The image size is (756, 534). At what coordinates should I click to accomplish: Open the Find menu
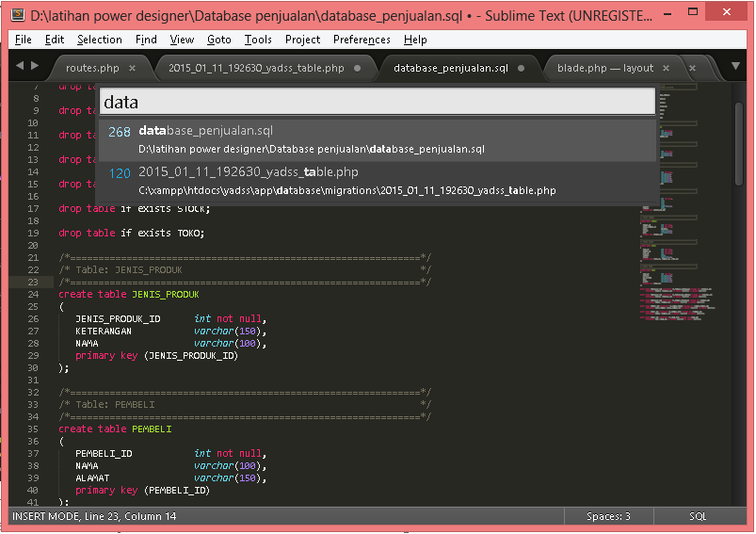tap(146, 40)
